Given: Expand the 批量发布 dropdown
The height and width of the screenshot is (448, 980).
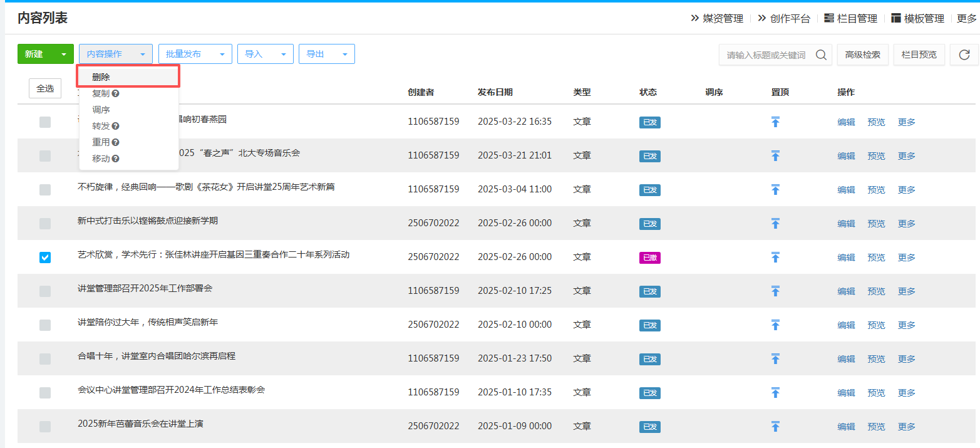Looking at the screenshot, I should 195,55.
